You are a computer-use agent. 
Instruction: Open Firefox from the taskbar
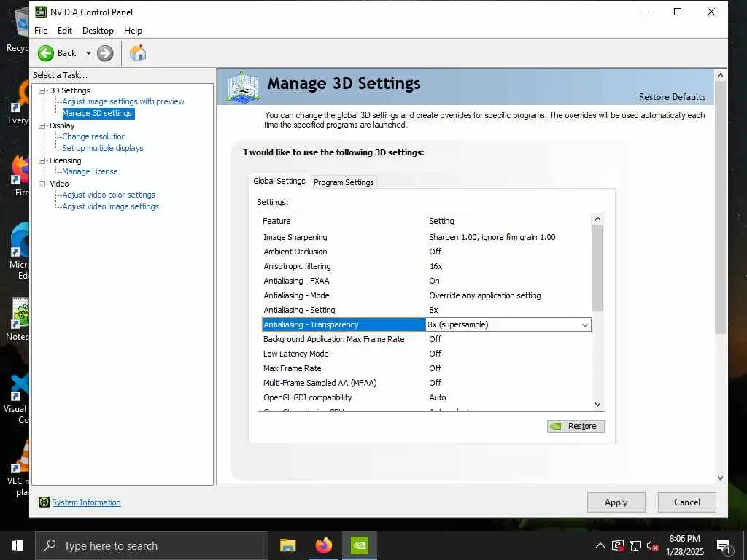coord(324,545)
